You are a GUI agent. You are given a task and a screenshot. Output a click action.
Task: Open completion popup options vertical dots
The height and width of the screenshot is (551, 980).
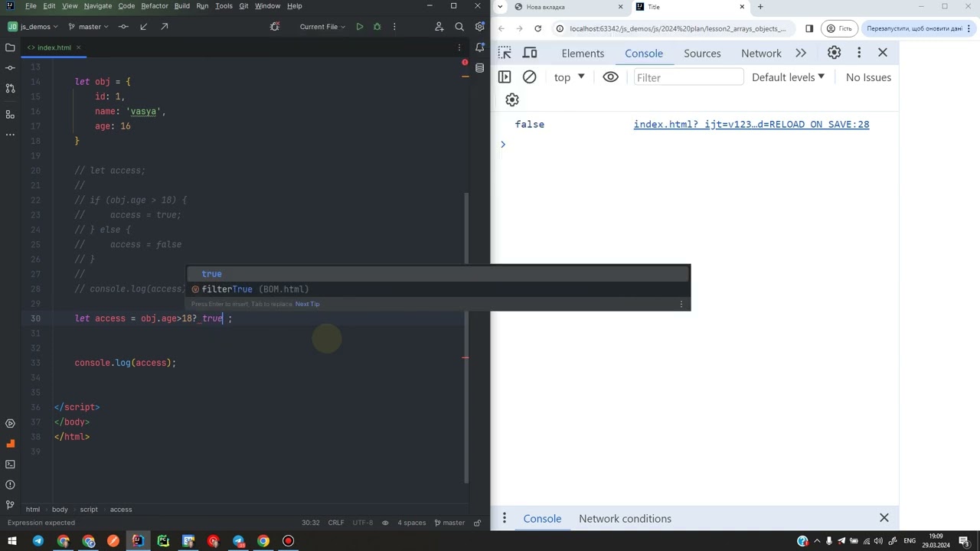681,304
